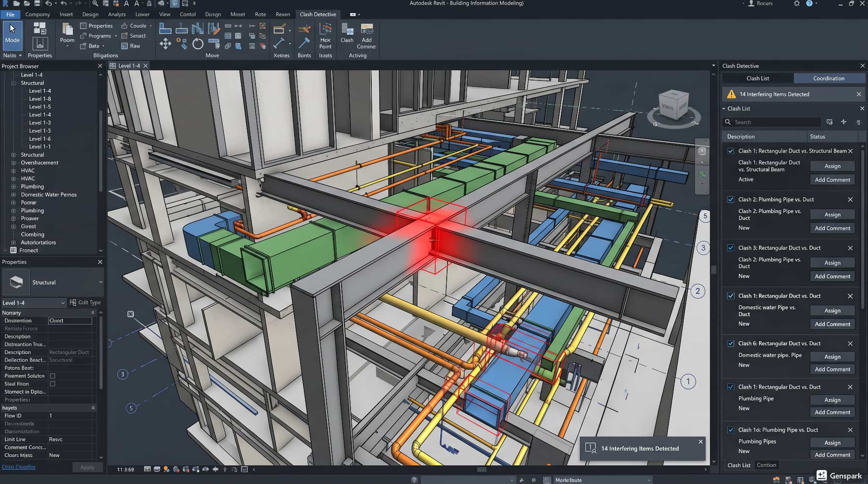Click the Couole ribbon item
The height and width of the screenshot is (484, 868).
click(136, 26)
